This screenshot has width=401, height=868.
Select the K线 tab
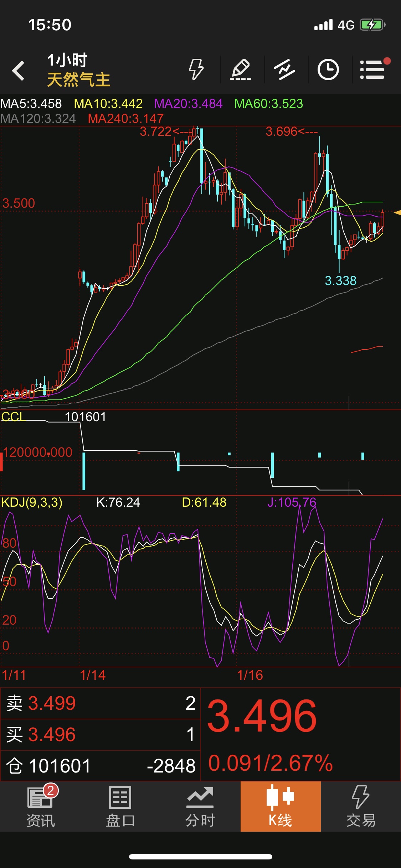coord(281,806)
